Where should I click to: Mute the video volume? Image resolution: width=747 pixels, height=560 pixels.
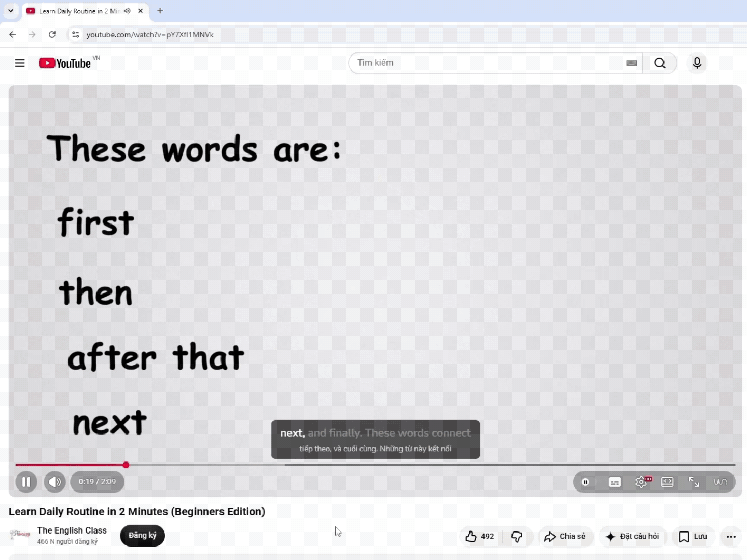click(54, 482)
